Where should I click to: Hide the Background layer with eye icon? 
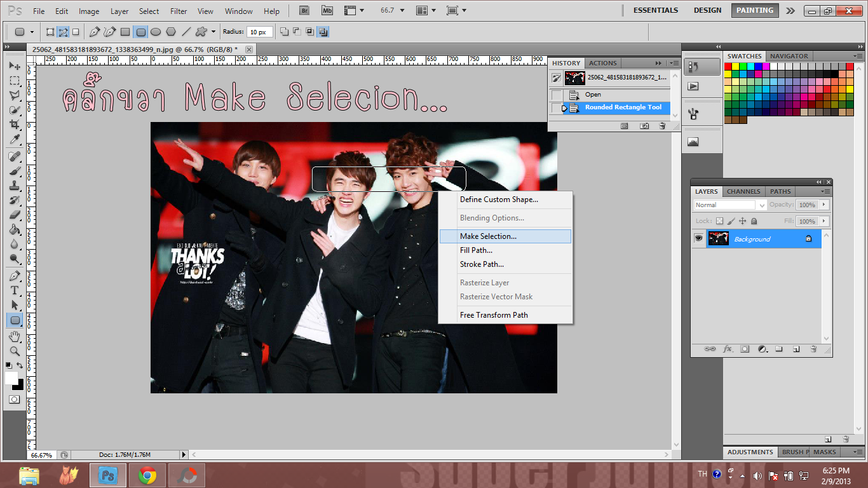pyautogui.click(x=698, y=239)
